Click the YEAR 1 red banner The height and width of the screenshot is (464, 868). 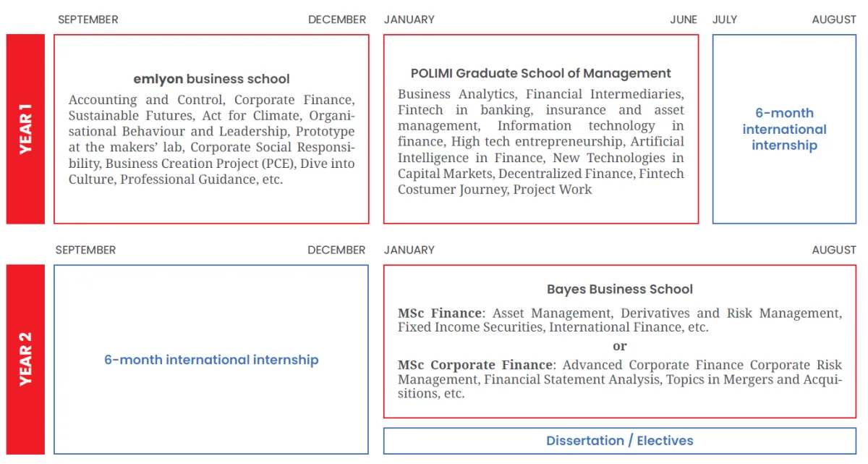click(x=25, y=129)
